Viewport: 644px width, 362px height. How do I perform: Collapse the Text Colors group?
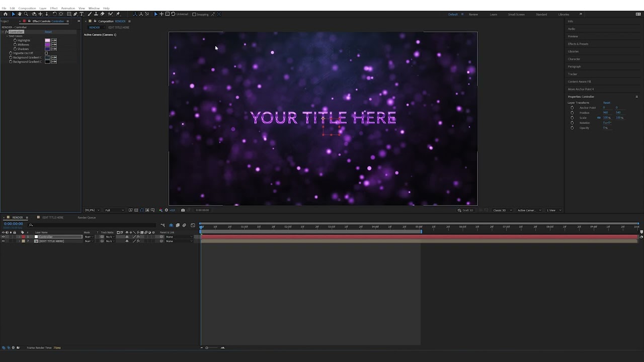(7, 36)
